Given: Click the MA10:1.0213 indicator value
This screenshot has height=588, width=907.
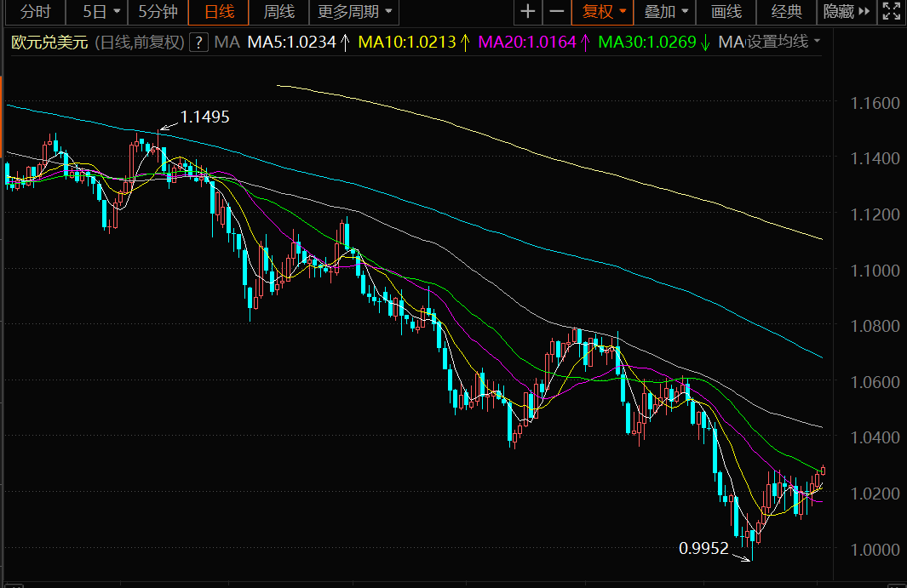Looking at the screenshot, I should click(x=406, y=43).
